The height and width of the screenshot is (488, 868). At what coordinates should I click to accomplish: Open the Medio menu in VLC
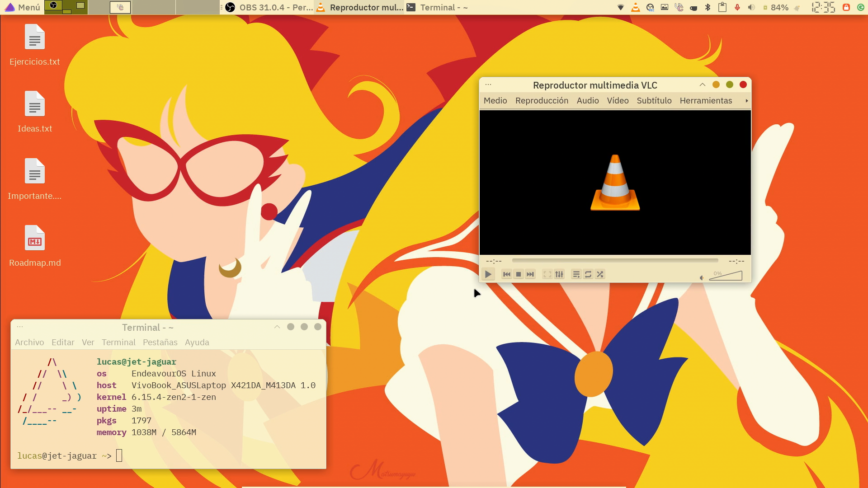click(495, 101)
